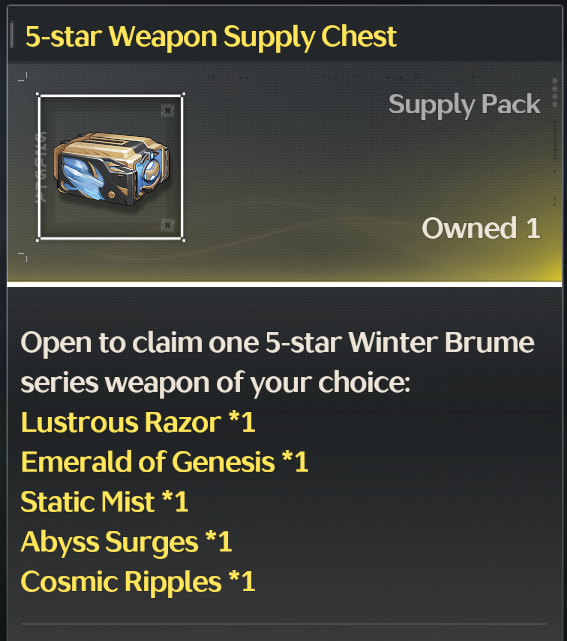Click the vertical dots beside Supply Pack

555,92
